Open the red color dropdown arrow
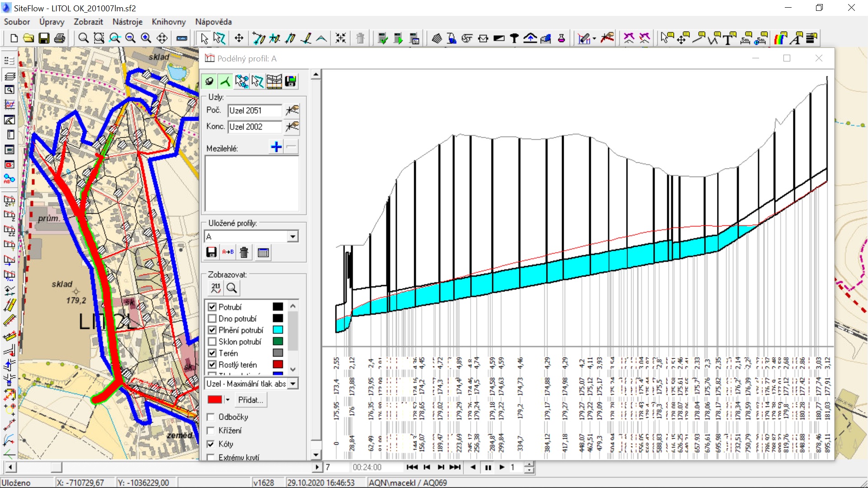The height and width of the screenshot is (488, 868). point(228,400)
